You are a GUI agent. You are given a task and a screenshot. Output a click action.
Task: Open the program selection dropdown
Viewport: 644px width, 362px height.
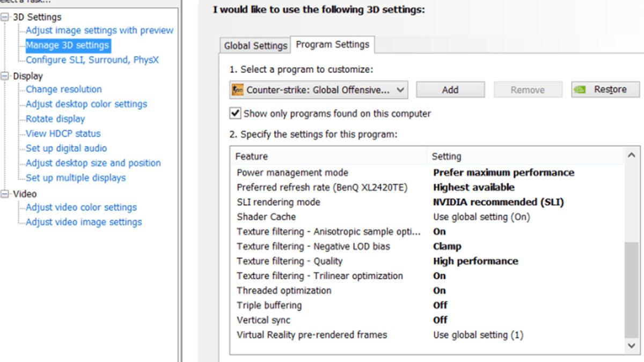click(400, 90)
